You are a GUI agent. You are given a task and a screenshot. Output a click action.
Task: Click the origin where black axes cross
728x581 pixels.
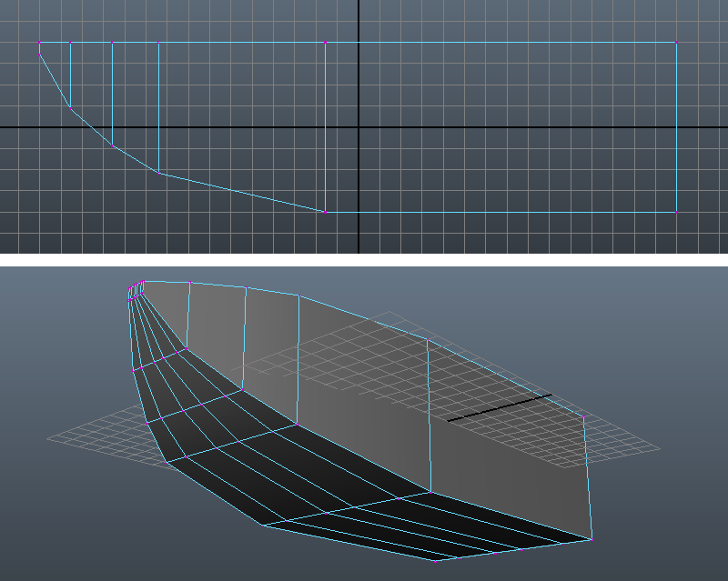(x=359, y=127)
